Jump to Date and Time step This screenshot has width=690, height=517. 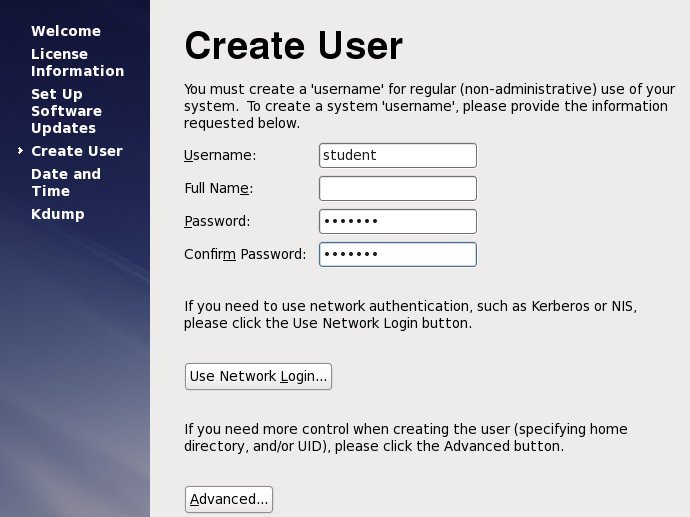click(x=66, y=183)
